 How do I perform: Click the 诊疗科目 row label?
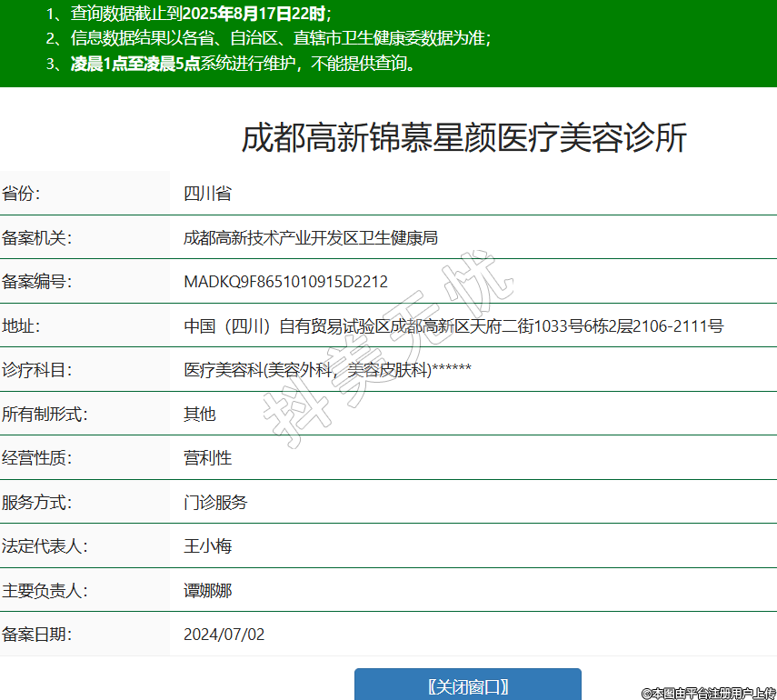36,370
